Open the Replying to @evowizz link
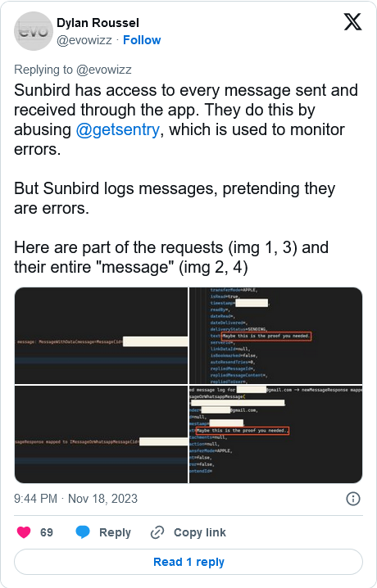377x588 pixels. (x=73, y=70)
